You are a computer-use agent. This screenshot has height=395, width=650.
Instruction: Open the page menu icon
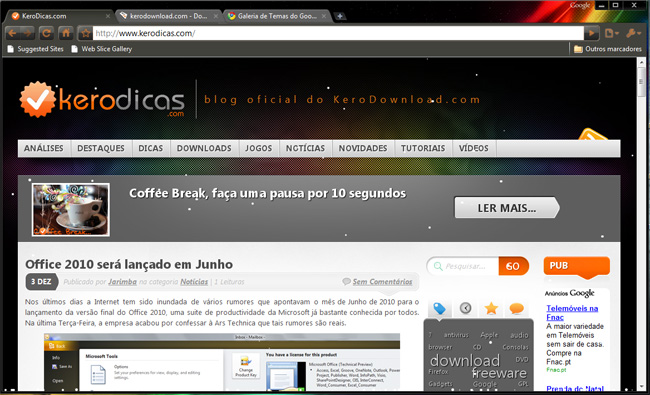(x=611, y=33)
